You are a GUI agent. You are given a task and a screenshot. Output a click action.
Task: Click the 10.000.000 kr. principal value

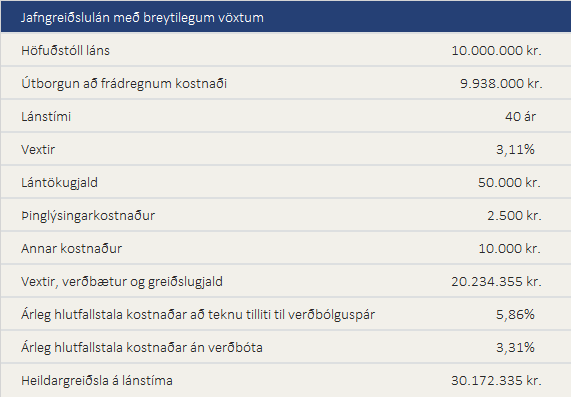tap(496, 50)
